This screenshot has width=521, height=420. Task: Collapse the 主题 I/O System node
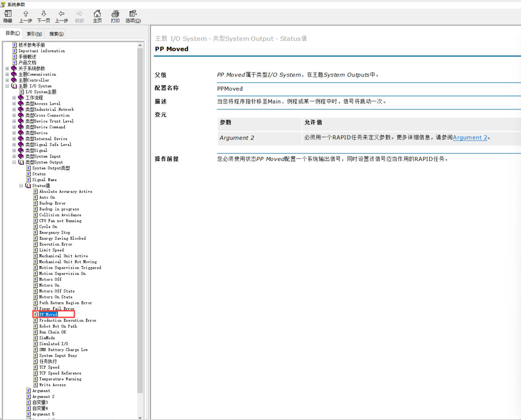click(x=7, y=86)
